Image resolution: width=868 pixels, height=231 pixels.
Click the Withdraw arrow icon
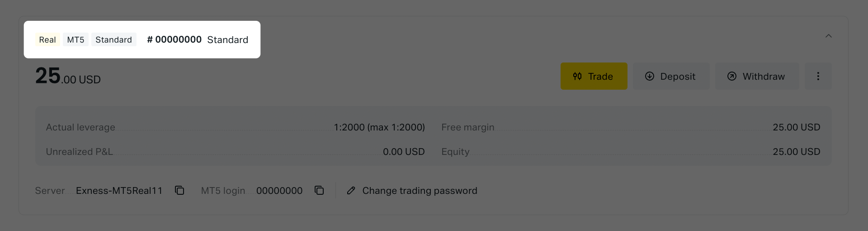(x=731, y=76)
